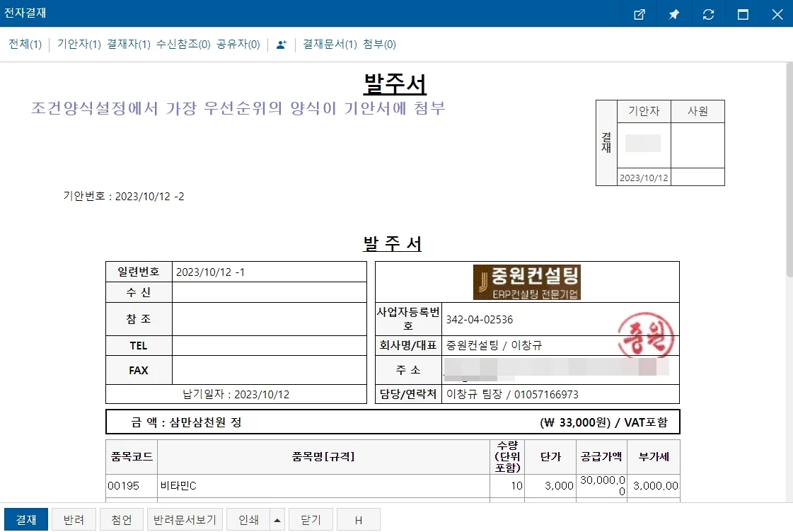Reject using the 반려 button

[74, 520]
